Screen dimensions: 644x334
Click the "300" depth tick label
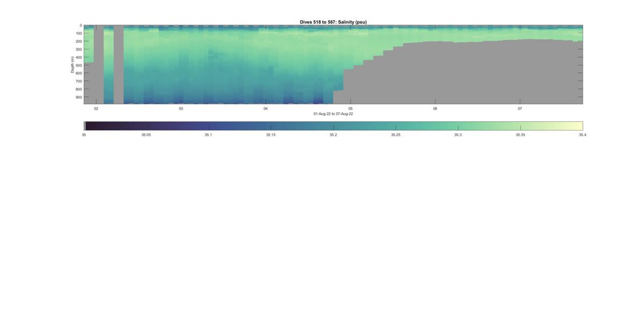(x=79, y=49)
